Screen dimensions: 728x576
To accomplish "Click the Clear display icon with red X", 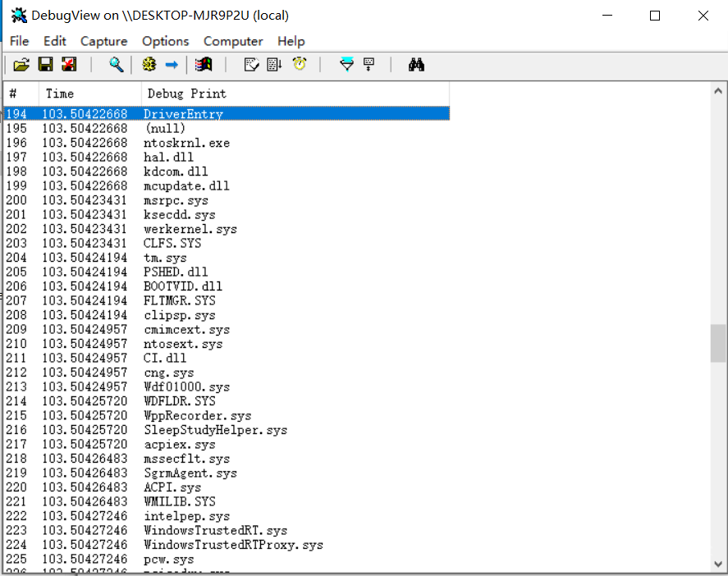I will point(69,65).
